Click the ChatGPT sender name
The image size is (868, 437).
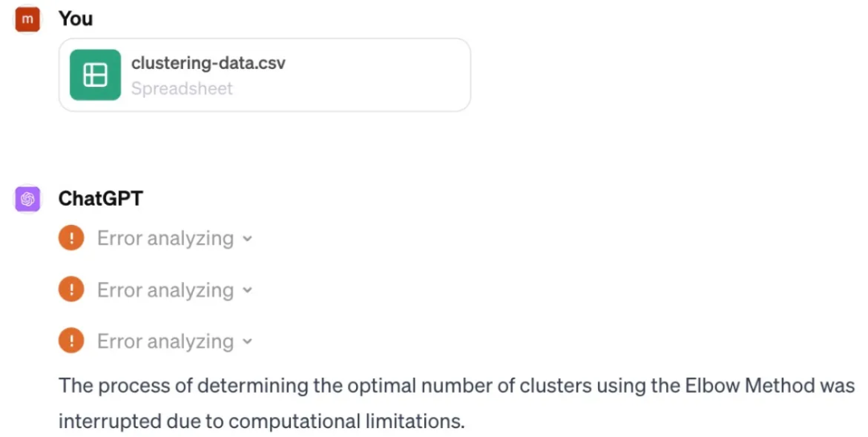pyautogui.click(x=100, y=198)
